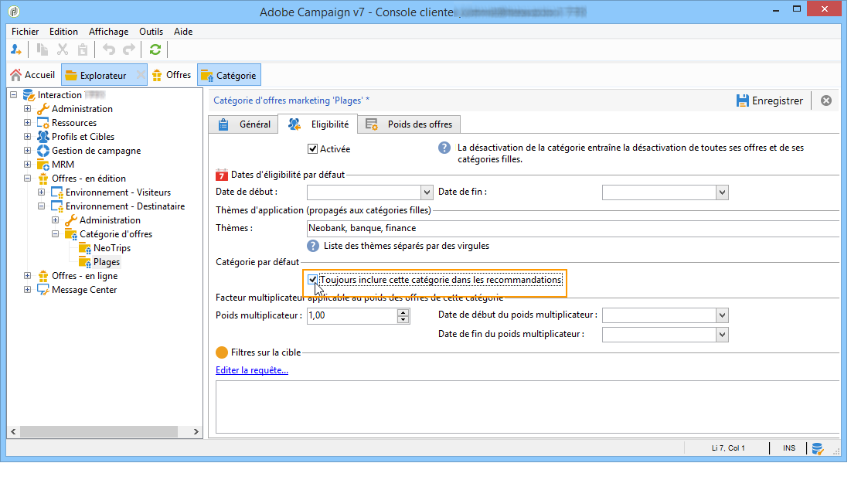Click the wrench icon next to top-level Administration

(x=43, y=109)
